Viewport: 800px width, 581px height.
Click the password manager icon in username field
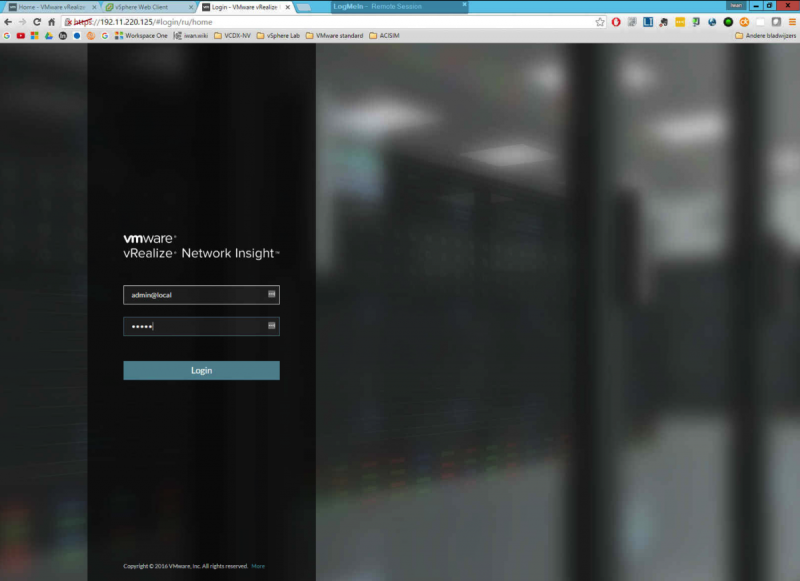(x=271, y=295)
